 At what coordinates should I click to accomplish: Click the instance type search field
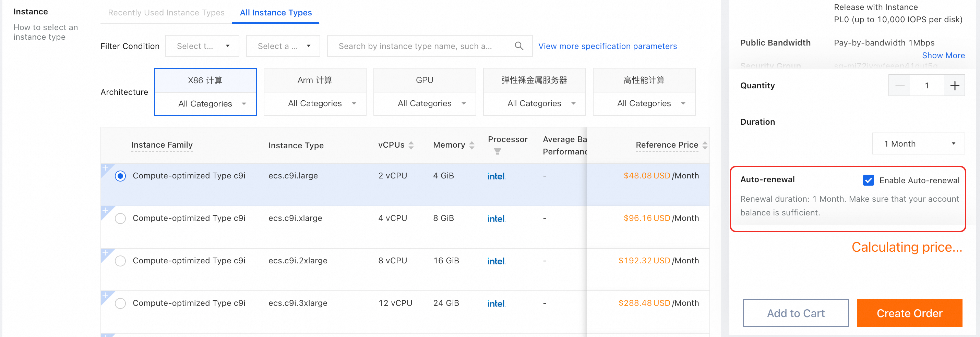coord(418,46)
